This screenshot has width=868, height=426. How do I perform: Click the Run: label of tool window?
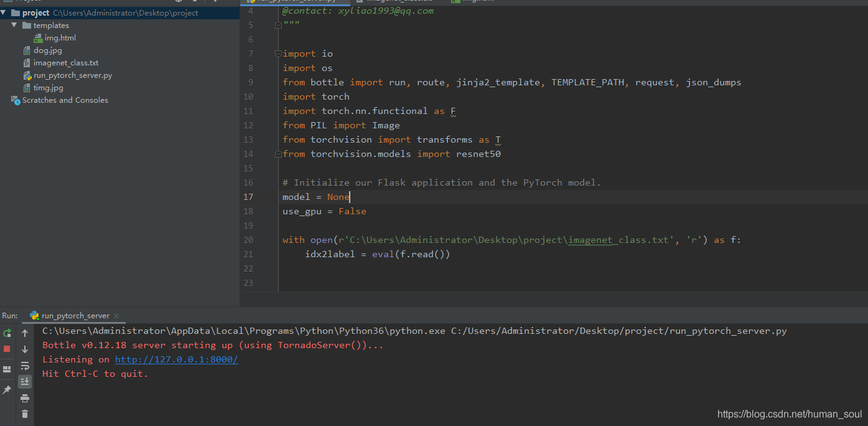(10, 316)
